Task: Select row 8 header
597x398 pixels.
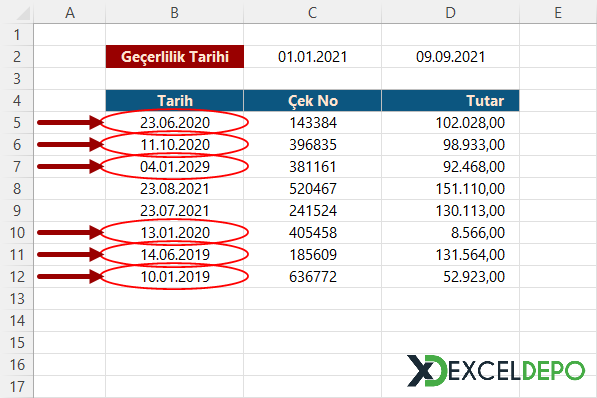Action: point(17,189)
